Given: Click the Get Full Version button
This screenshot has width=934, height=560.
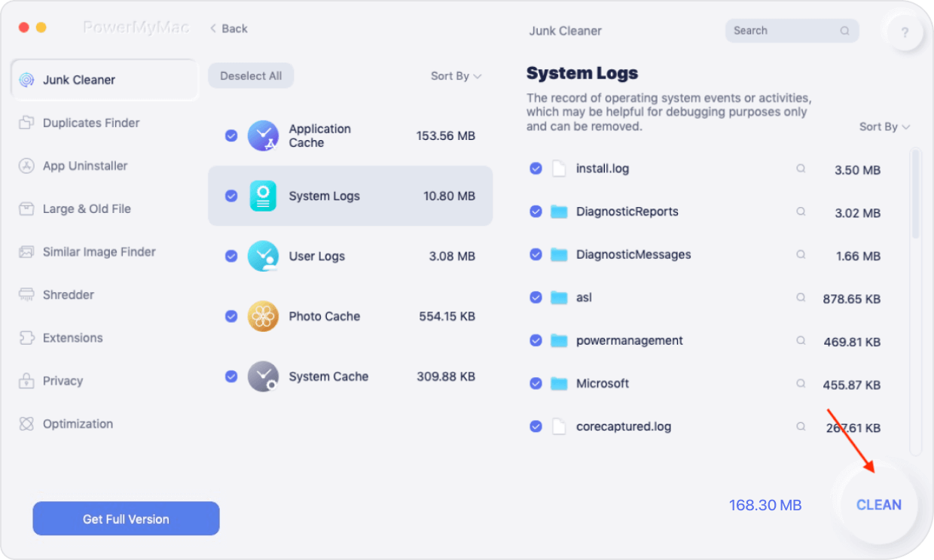Looking at the screenshot, I should (x=126, y=519).
